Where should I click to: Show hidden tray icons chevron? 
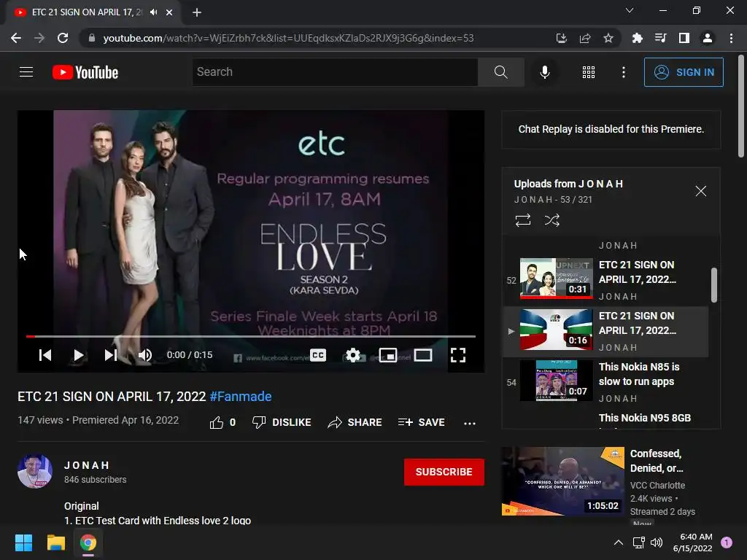(619, 542)
